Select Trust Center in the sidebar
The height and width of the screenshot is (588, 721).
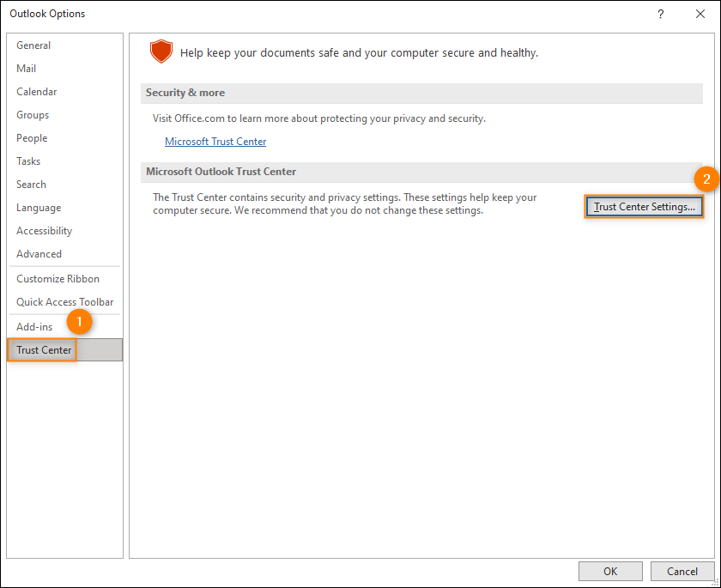(65, 350)
